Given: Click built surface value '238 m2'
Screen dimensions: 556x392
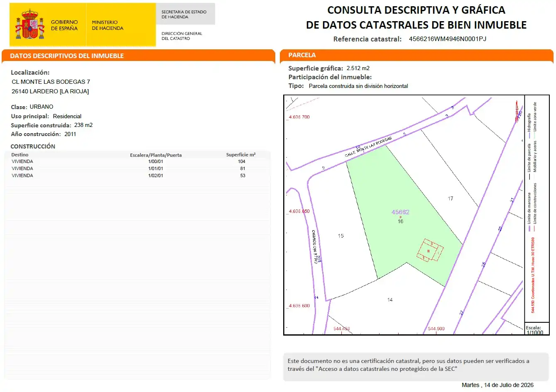Looking at the screenshot, I should point(83,125).
